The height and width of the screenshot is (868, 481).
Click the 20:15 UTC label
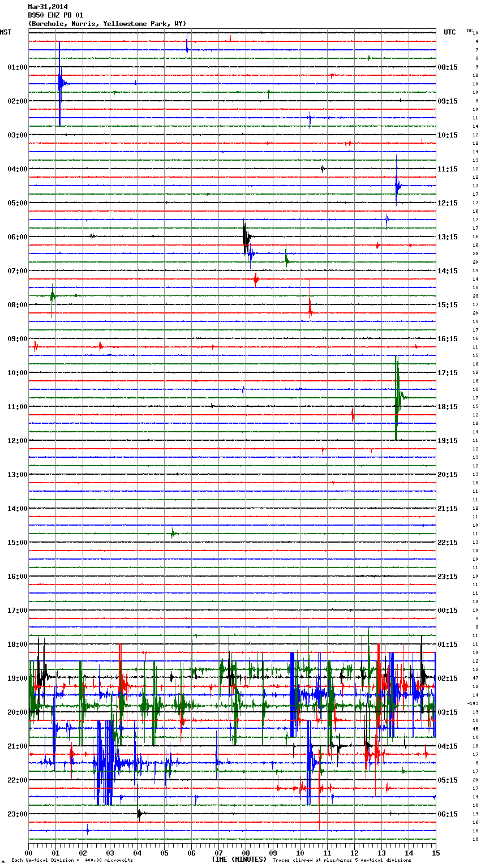448,475
